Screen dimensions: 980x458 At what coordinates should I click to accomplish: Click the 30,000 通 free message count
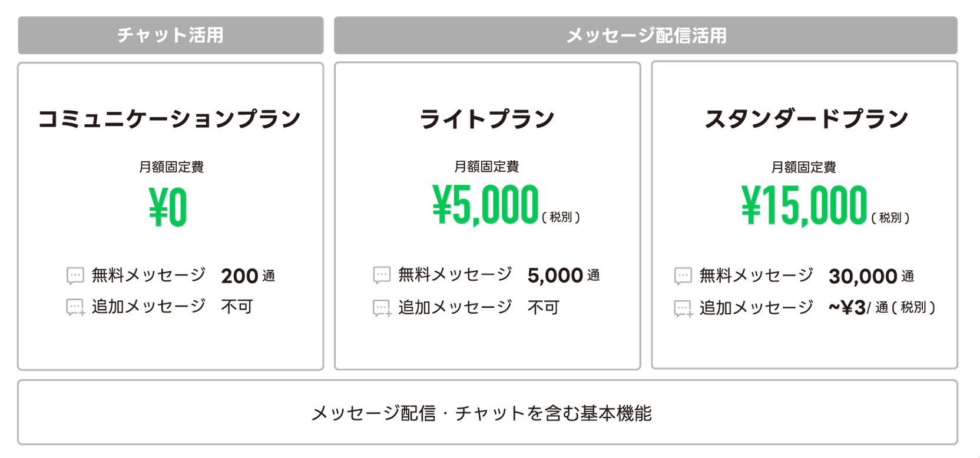tap(871, 276)
